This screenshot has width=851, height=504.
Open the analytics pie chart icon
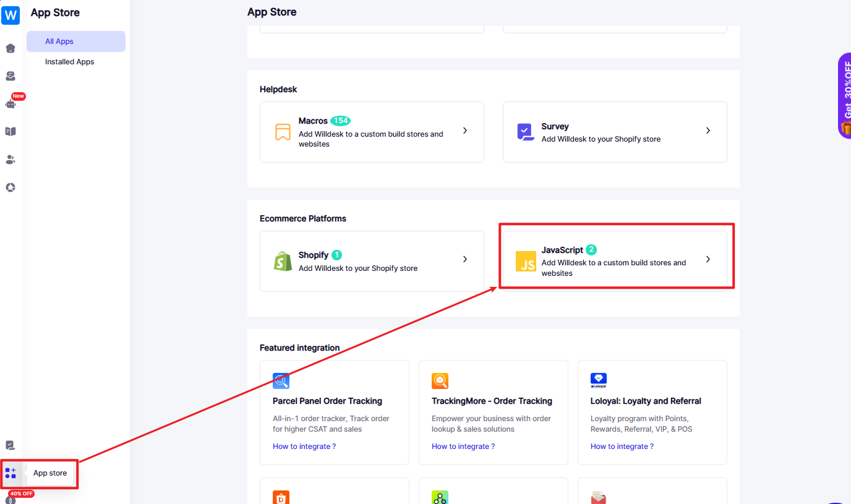[11, 187]
